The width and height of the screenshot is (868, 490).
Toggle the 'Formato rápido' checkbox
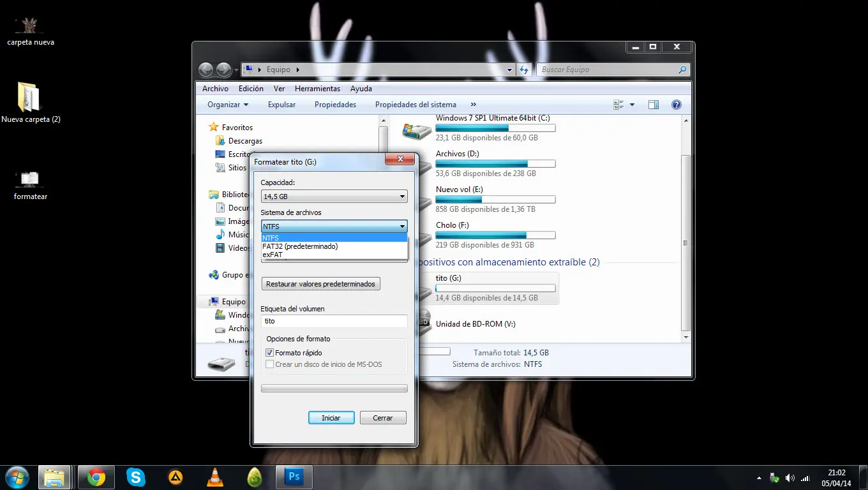[270, 353]
